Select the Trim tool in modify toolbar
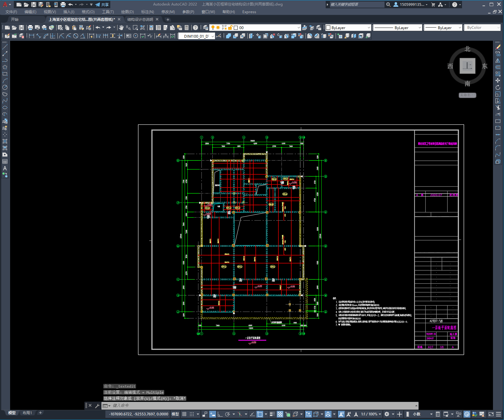Screen dimensions: 504x420 tap(498, 108)
